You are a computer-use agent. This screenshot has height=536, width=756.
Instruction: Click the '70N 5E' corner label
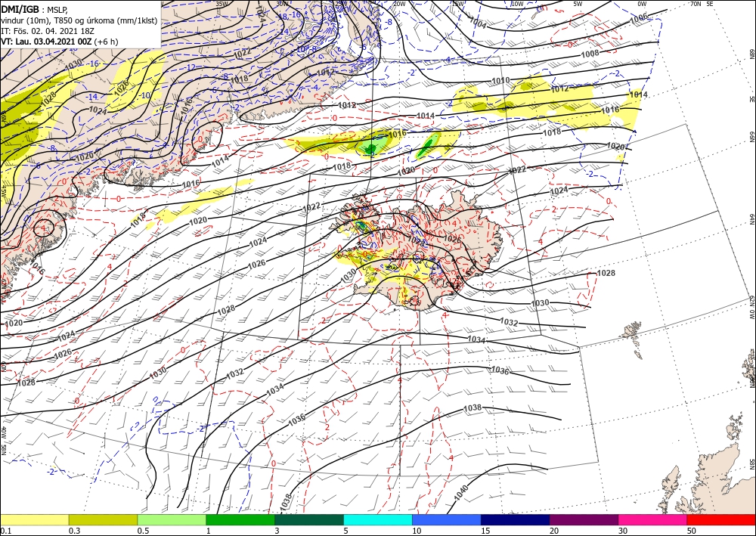(x=702, y=4)
